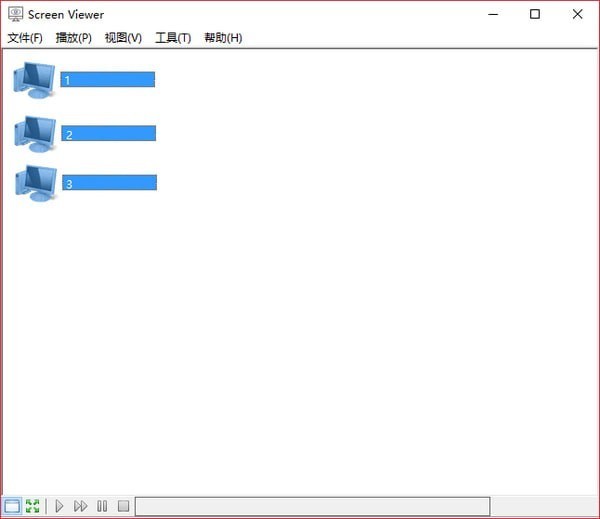Select the computer entry labeled 3

pos(108,183)
